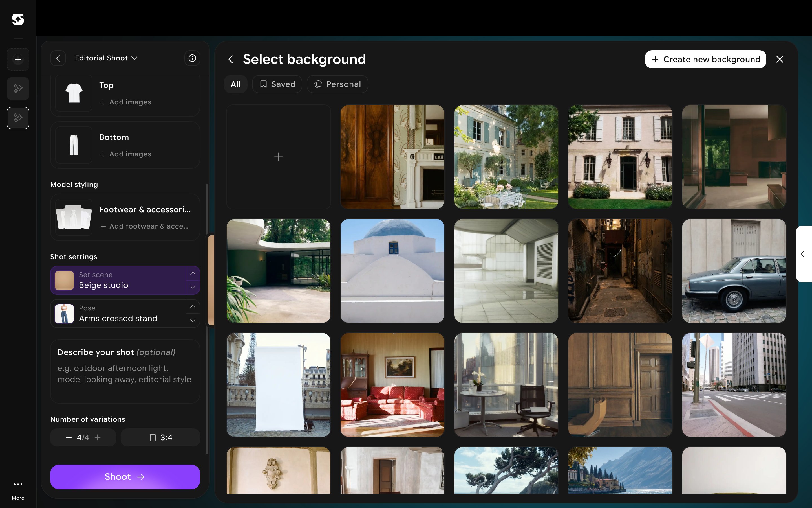
Task: Click Add footwear & accessories link
Action: point(145,226)
